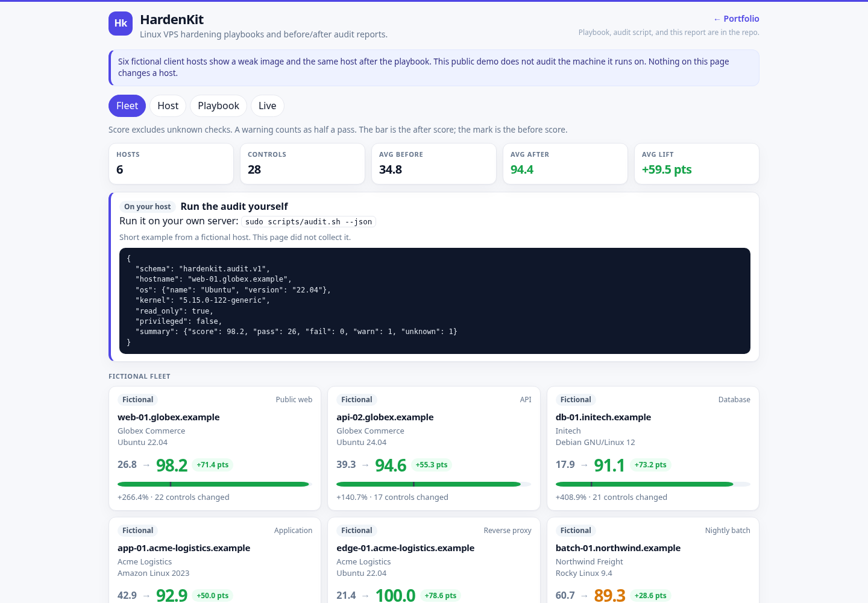The height and width of the screenshot is (603, 868).
Task: Click the +50.0 pts lift badge
Action: pyautogui.click(x=213, y=596)
